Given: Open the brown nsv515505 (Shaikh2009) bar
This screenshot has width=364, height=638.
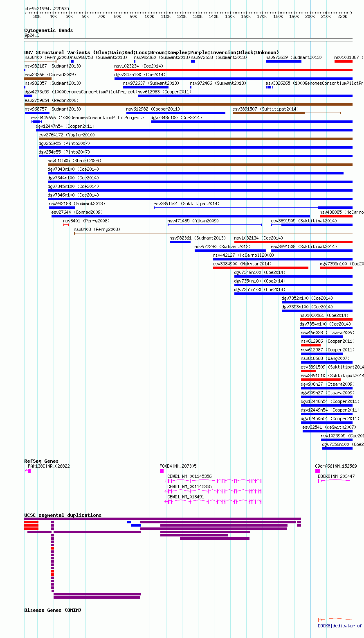Looking at the screenshot, I should [x=200, y=165].
